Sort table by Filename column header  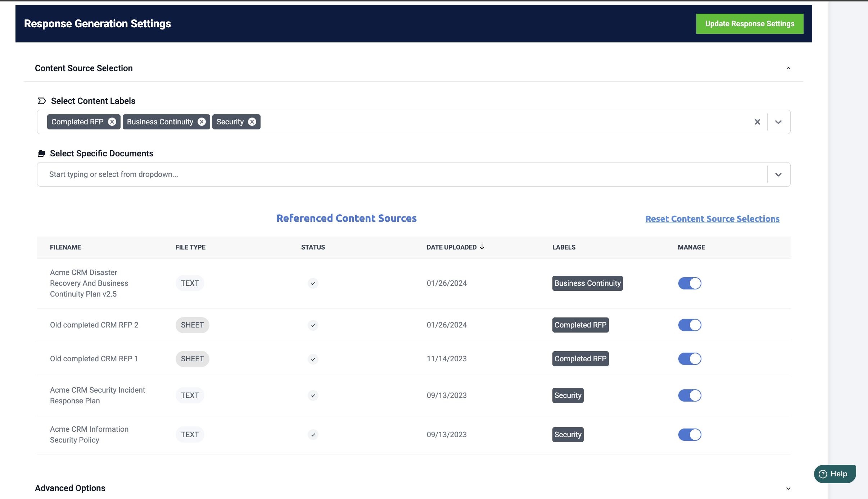click(x=65, y=247)
